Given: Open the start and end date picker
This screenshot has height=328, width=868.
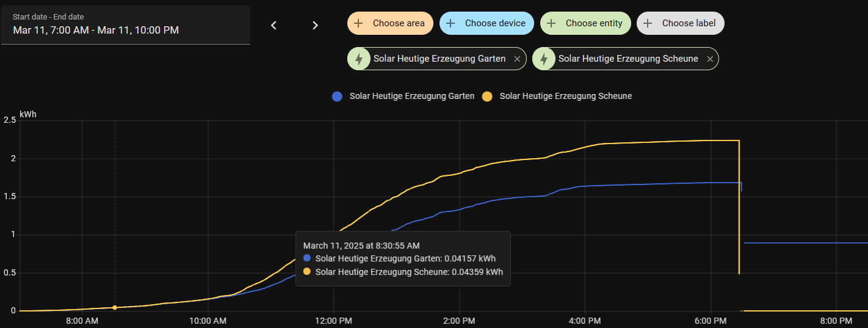Looking at the screenshot, I should (126, 24).
